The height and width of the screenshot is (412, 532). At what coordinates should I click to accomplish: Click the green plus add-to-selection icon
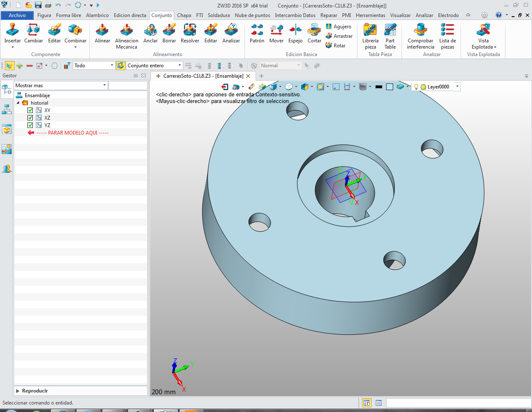point(20,66)
